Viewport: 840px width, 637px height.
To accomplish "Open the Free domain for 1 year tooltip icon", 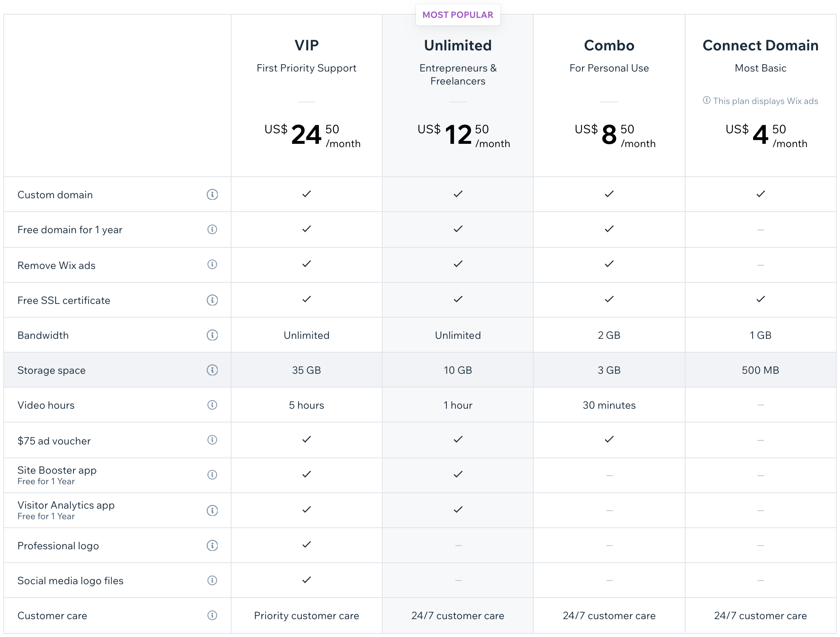I will 212,230.
